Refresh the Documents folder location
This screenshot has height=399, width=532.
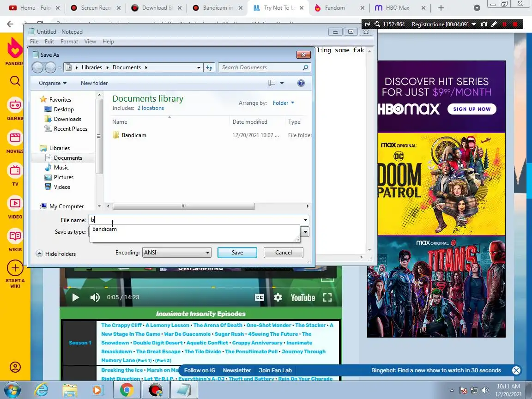pos(209,67)
